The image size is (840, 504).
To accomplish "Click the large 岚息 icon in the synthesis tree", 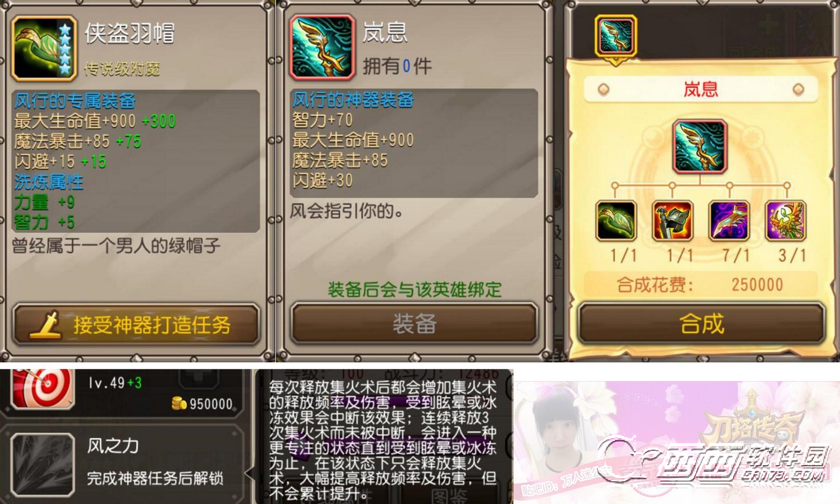I will click(700, 147).
